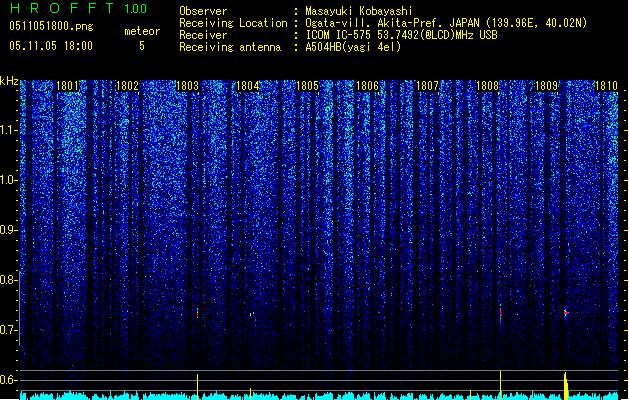
Task: Click the 0.6 kHz frequency axis label
Action: click(x=7, y=380)
